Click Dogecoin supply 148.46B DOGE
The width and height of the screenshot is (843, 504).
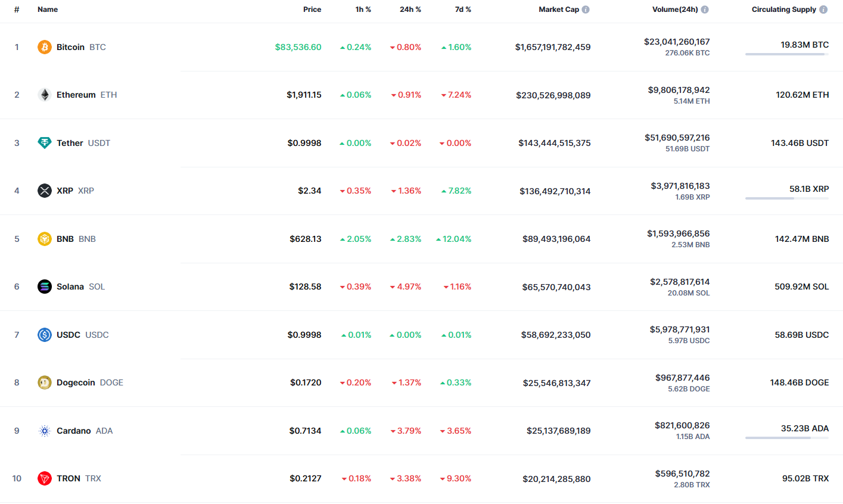coord(800,382)
